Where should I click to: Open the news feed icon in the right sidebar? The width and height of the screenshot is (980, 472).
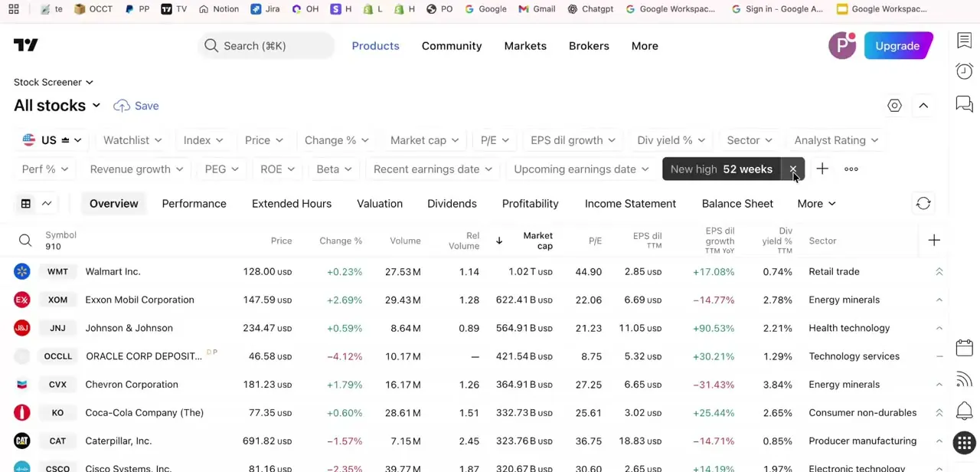(965, 379)
